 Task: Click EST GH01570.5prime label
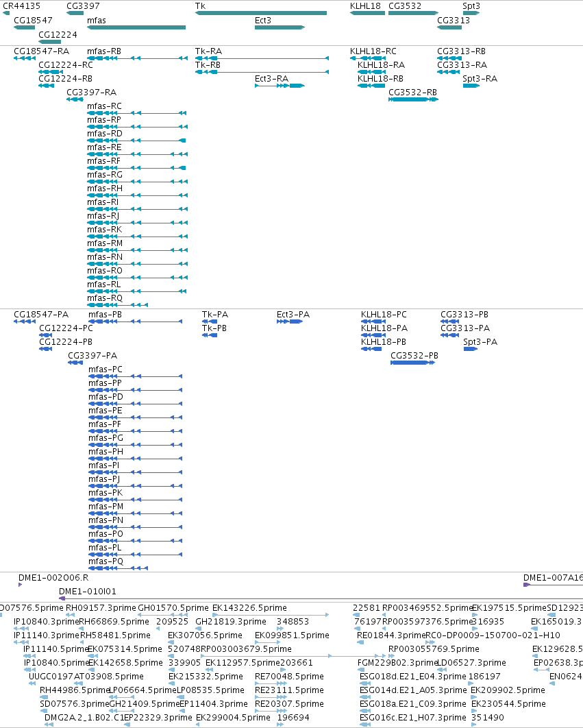(x=173, y=608)
